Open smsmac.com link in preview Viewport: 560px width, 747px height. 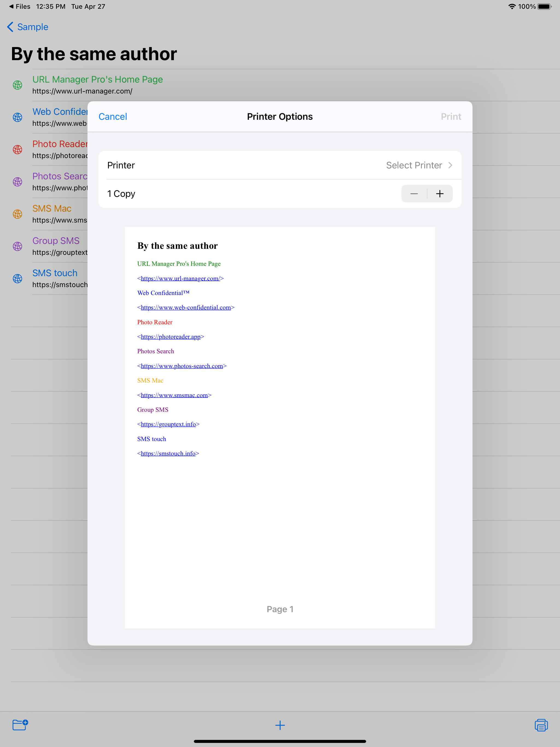174,395
